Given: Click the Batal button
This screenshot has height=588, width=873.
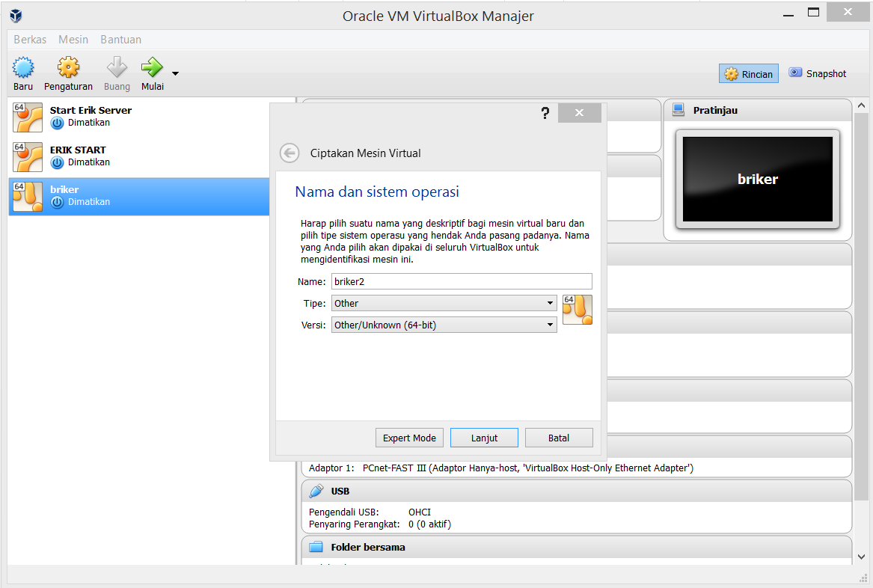Looking at the screenshot, I should point(558,438).
